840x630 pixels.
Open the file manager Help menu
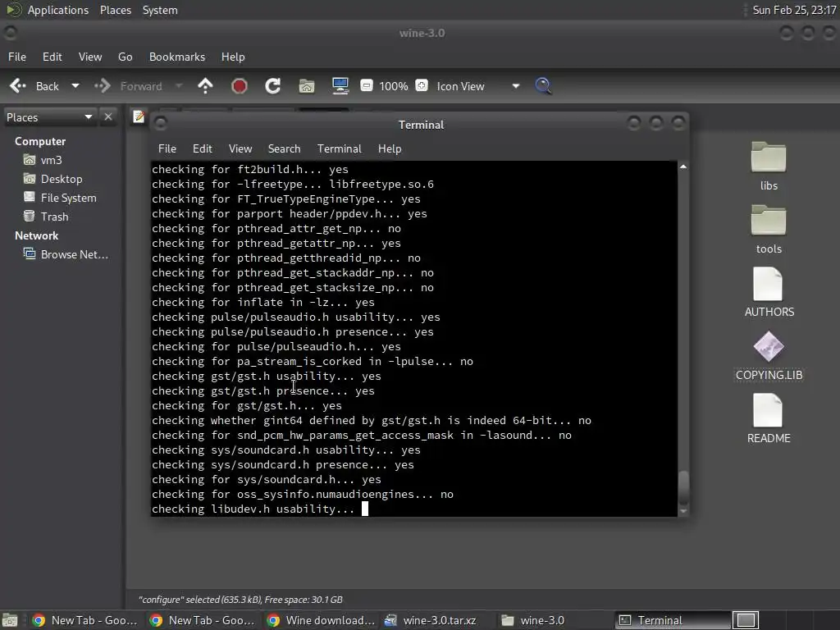click(x=233, y=57)
